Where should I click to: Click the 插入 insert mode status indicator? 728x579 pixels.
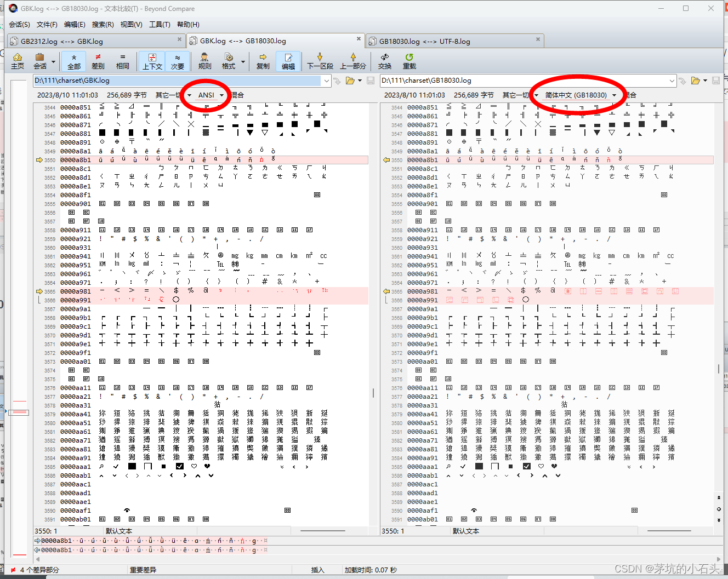pos(318,570)
